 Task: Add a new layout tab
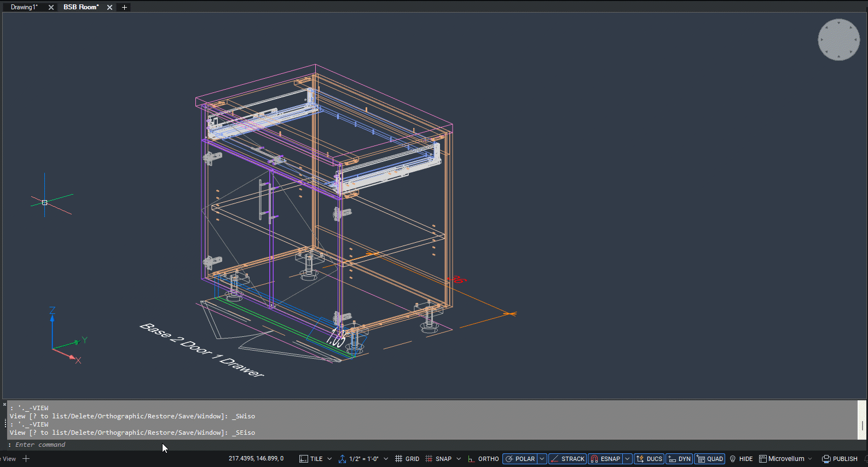click(x=26, y=459)
